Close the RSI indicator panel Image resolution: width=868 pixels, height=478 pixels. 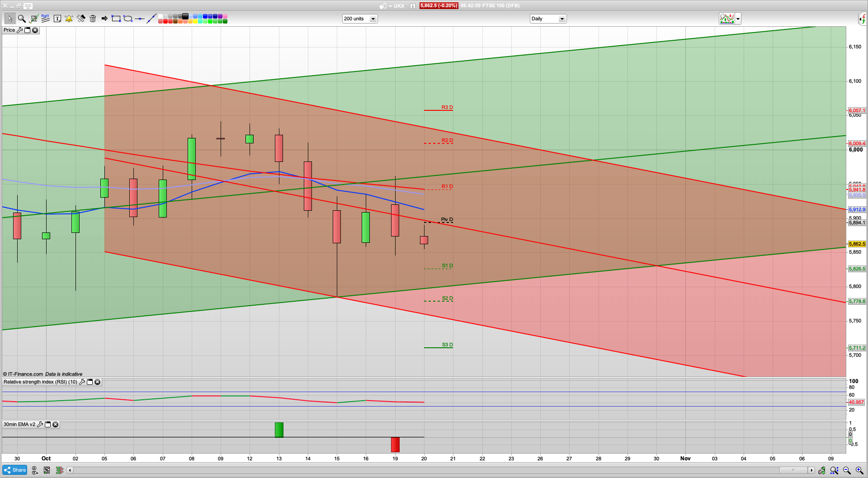pos(98,382)
